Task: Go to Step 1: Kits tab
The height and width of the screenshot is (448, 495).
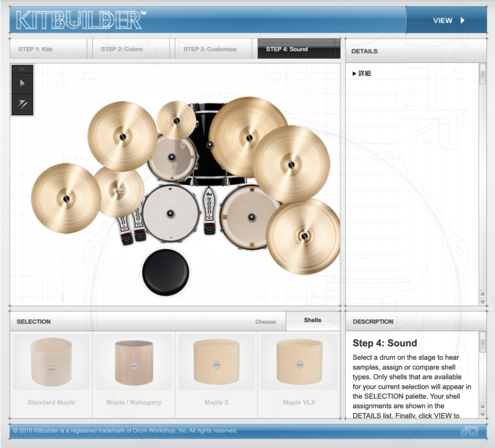Action: (x=49, y=49)
